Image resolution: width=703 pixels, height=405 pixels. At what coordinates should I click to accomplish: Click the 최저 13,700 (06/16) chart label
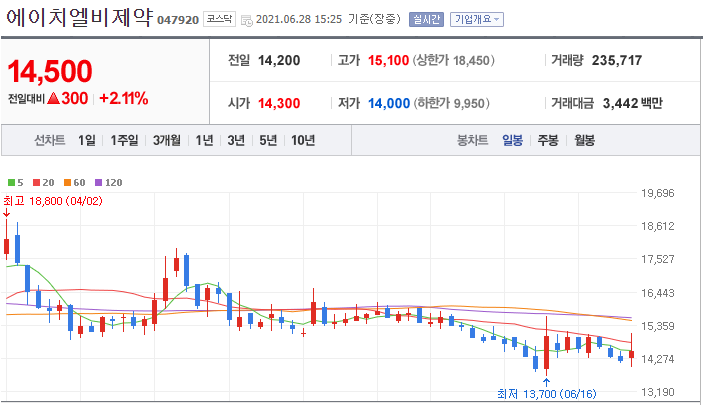(547, 394)
